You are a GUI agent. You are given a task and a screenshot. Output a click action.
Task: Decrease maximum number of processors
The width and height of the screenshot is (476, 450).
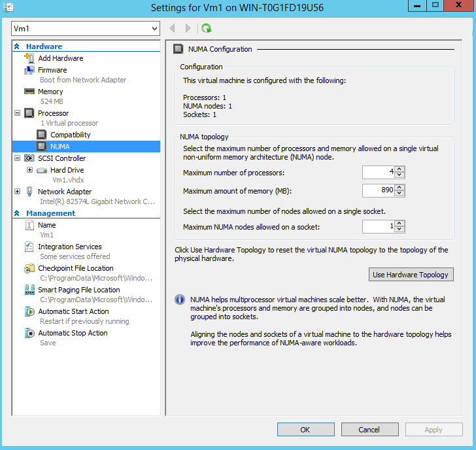tap(399, 175)
